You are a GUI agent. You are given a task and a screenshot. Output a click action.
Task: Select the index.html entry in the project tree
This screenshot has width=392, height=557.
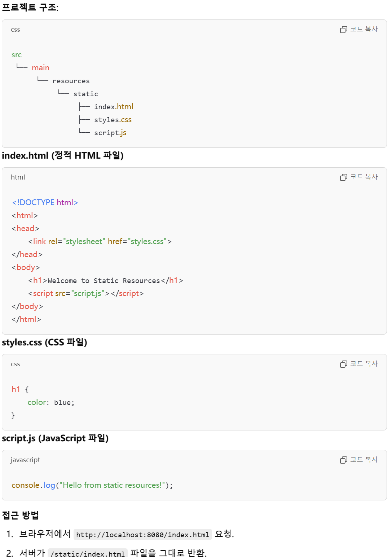(x=114, y=106)
